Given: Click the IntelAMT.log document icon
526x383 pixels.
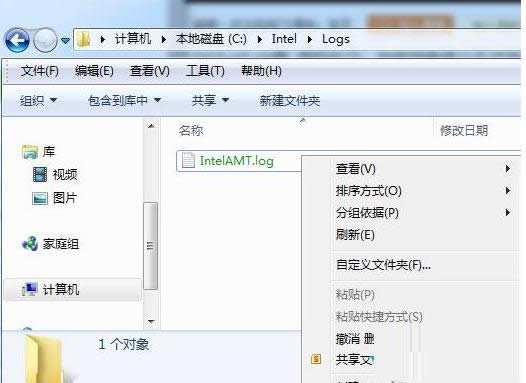Looking at the screenshot, I should pyautogui.click(x=188, y=160).
